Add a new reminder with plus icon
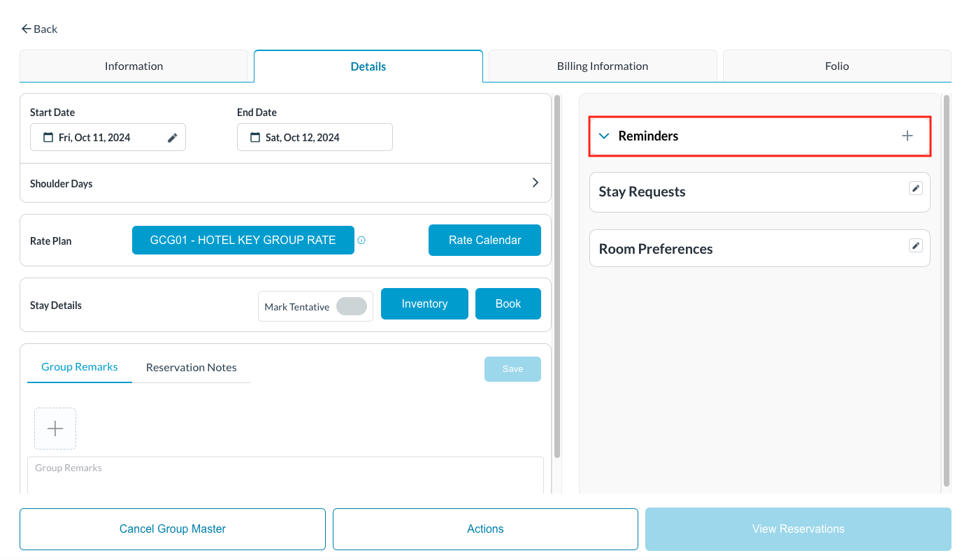The width and height of the screenshot is (962, 560). click(x=907, y=136)
